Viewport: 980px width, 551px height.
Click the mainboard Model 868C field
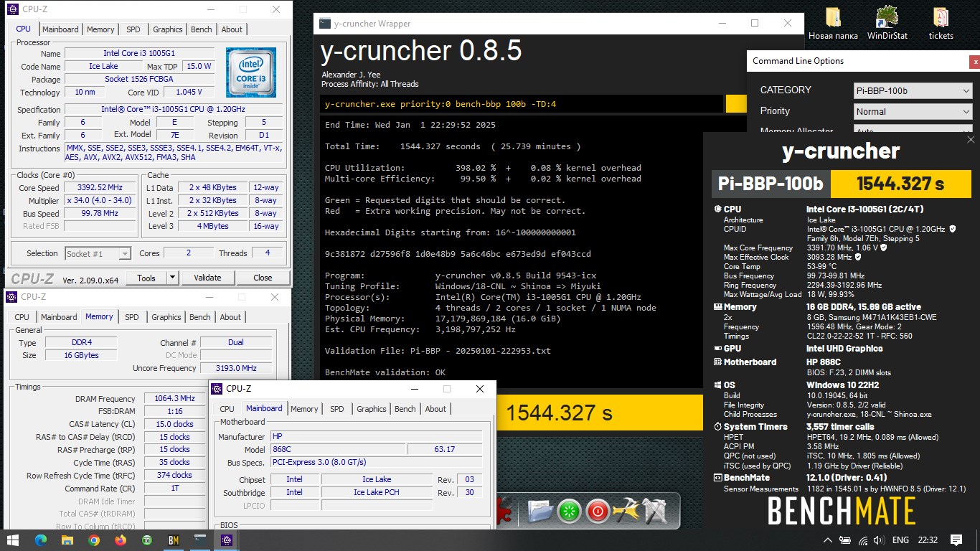tap(337, 449)
